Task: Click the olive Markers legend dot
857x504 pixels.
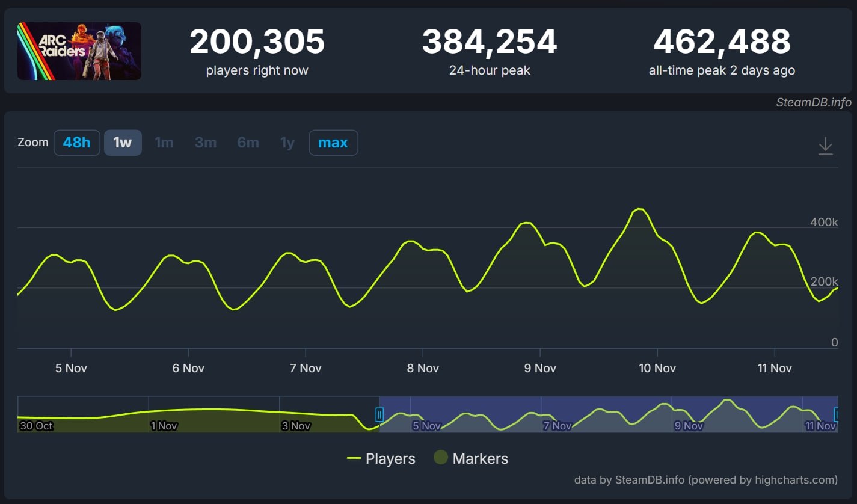Action: click(x=442, y=458)
